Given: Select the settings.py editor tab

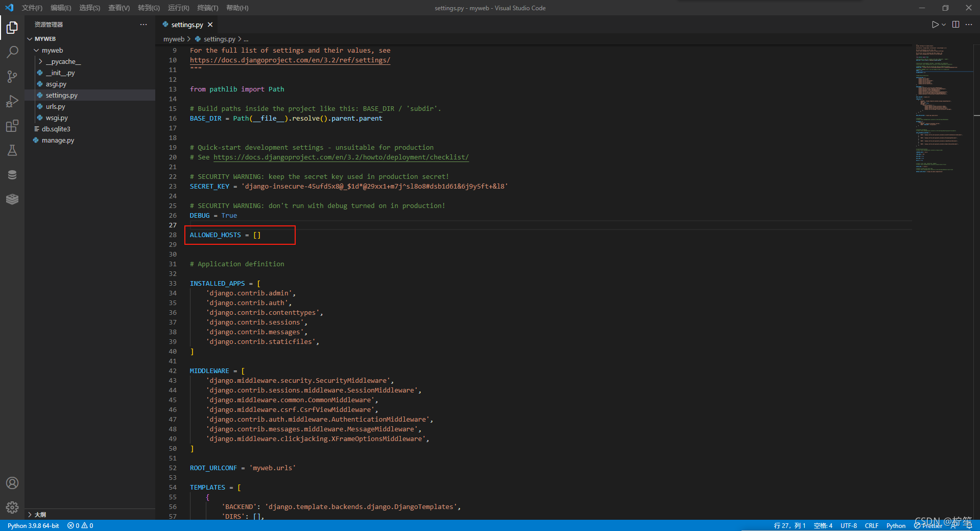Looking at the screenshot, I should point(187,25).
